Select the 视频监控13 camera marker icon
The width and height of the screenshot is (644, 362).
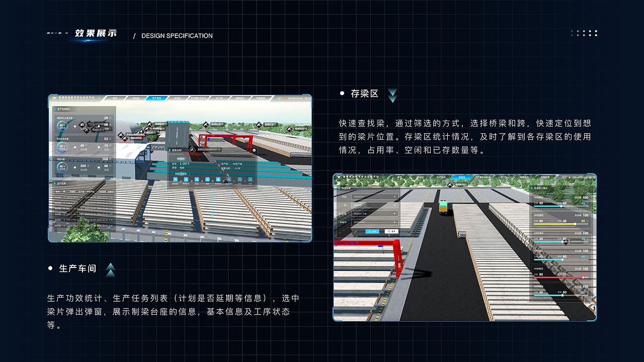pyautogui.click(x=206, y=125)
